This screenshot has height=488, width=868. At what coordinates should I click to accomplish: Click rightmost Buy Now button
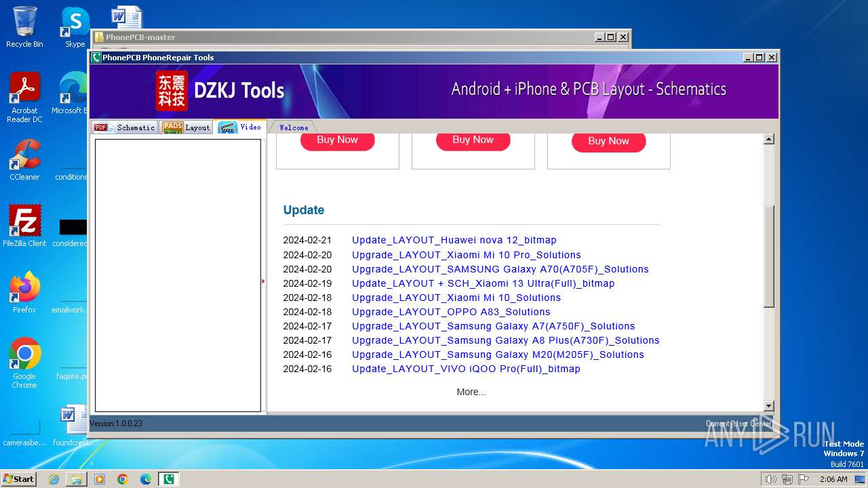pyautogui.click(x=608, y=141)
